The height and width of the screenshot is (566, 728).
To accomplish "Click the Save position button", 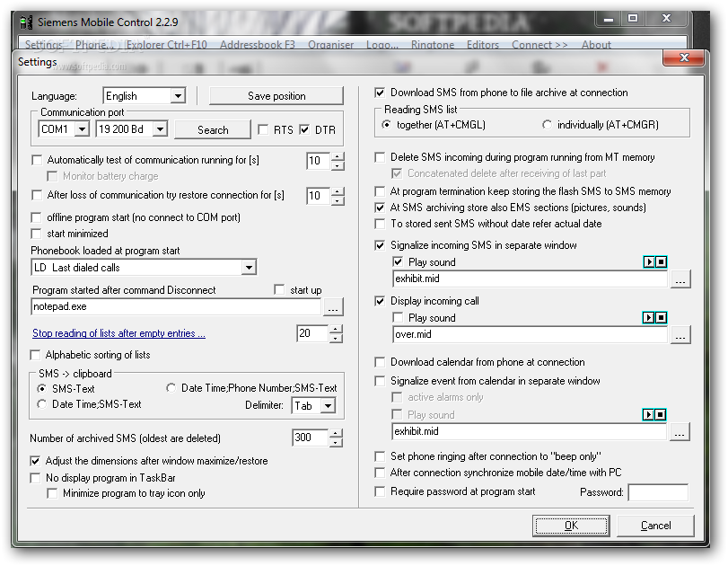I will [276, 96].
